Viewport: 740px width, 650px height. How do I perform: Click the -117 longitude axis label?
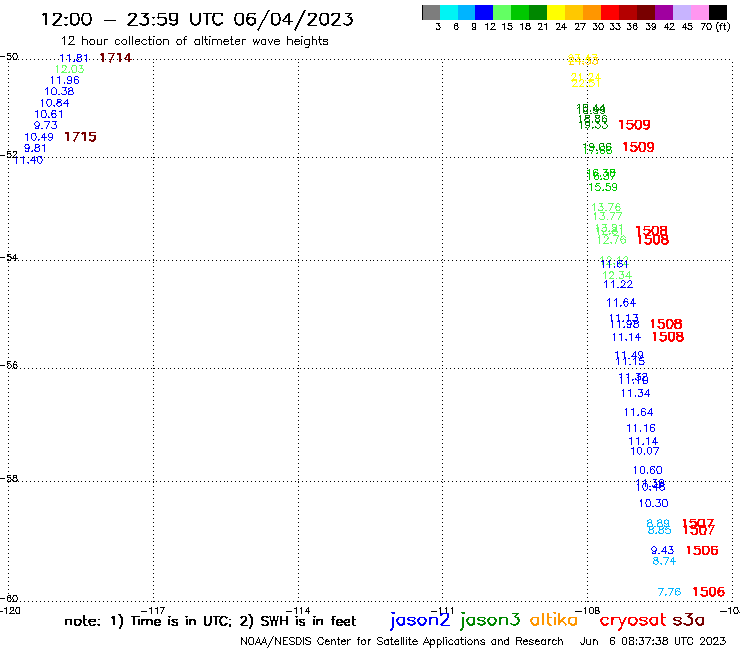[x=153, y=610]
